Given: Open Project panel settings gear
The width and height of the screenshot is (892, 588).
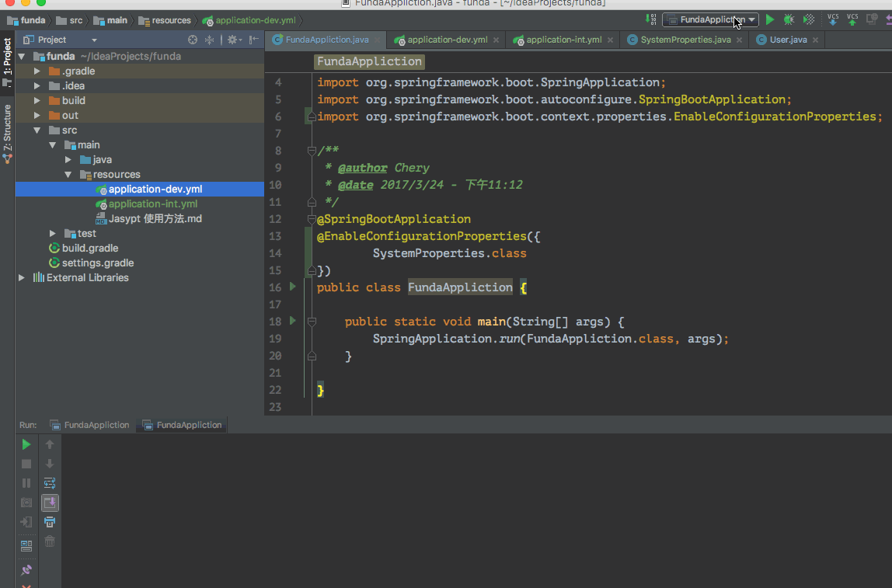Looking at the screenshot, I should [235, 40].
